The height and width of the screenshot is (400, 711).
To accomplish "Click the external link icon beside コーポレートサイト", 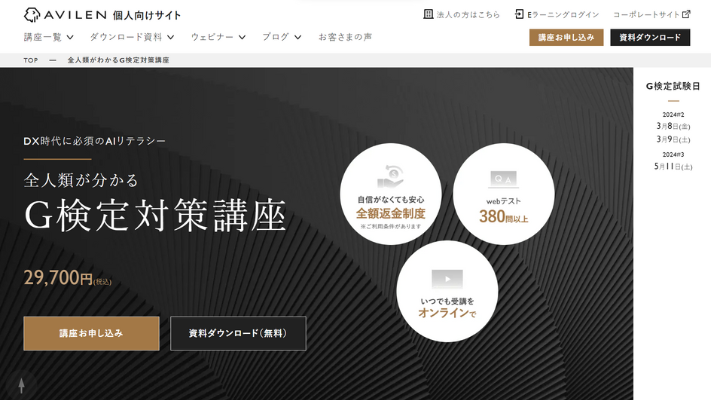I will point(686,15).
